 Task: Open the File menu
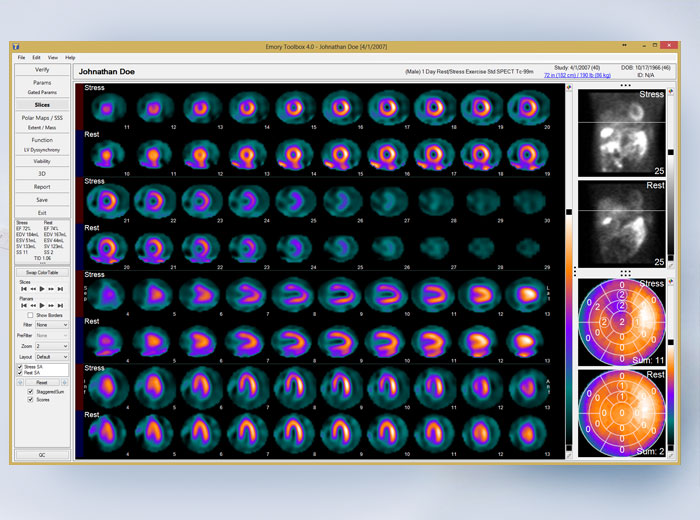point(21,58)
